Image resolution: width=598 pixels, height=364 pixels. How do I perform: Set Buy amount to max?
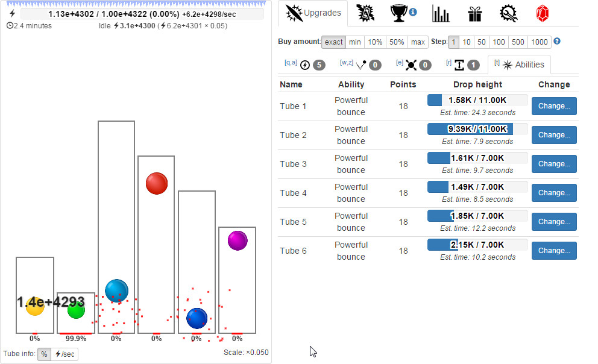(417, 42)
